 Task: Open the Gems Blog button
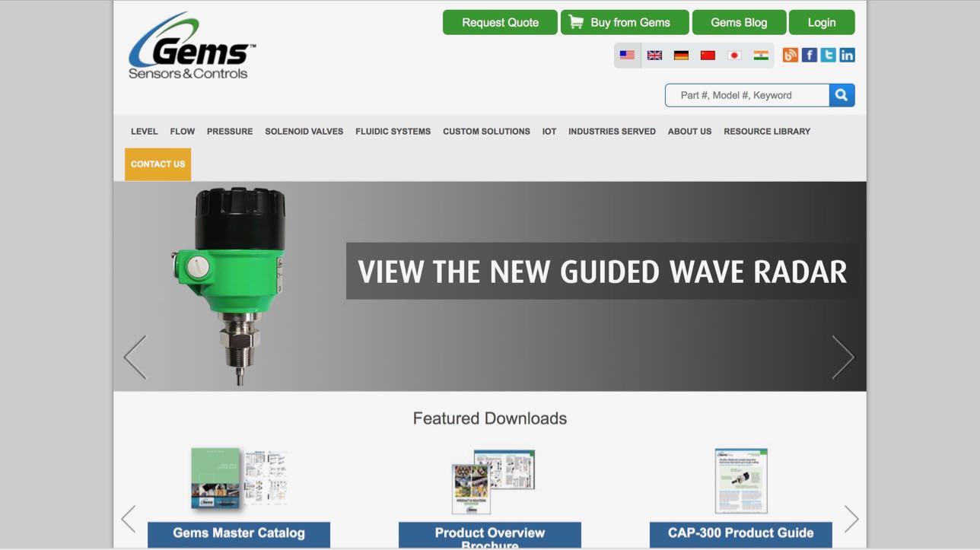(x=739, y=22)
